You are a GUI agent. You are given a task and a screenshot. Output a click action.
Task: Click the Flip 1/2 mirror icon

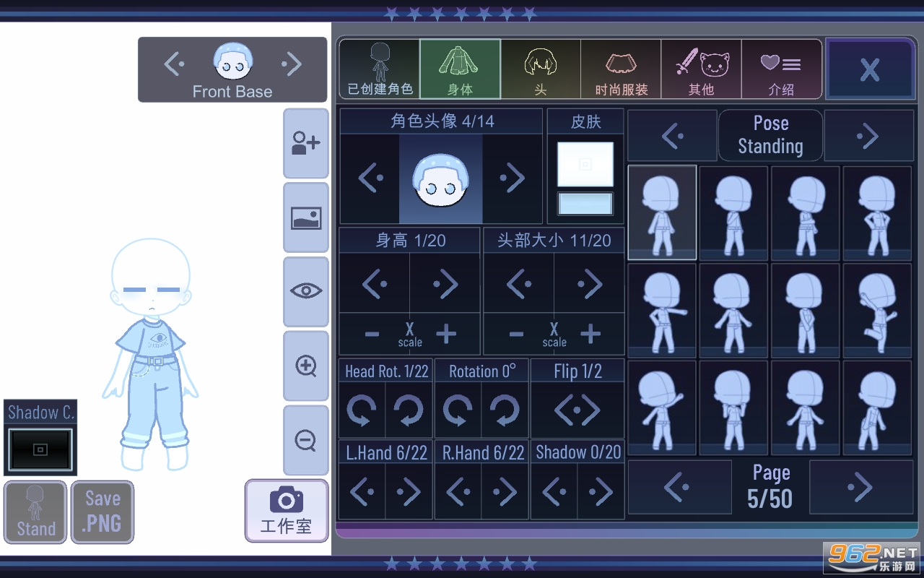pyautogui.click(x=577, y=410)
